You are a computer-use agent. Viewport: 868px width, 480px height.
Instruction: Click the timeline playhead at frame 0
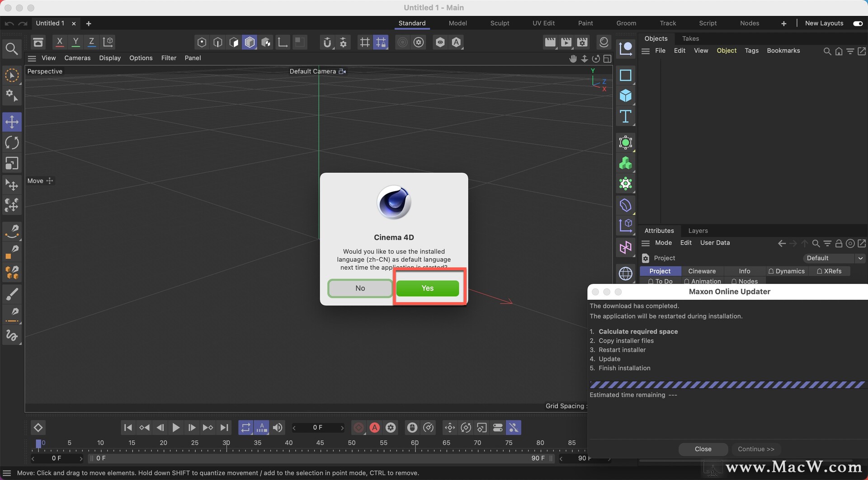pyautogui.click(x=38, y=444)
